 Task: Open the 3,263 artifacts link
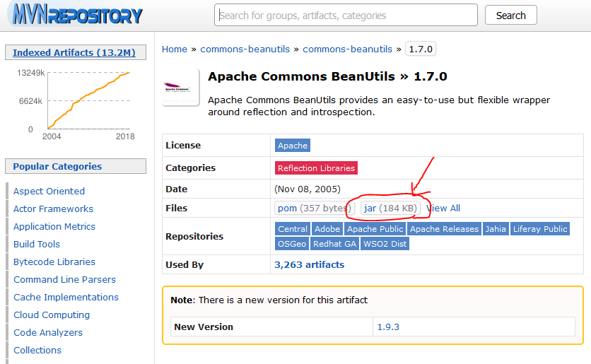pos(309,264)
